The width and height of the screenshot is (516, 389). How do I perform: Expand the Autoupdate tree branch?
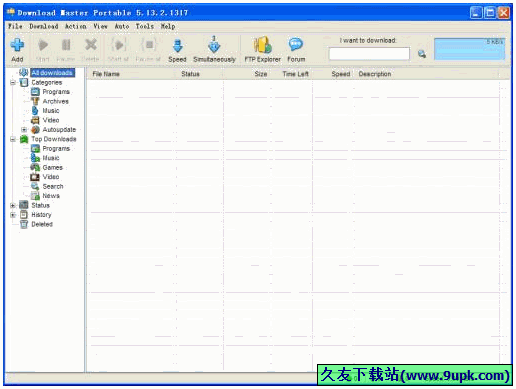pos(24,130)
